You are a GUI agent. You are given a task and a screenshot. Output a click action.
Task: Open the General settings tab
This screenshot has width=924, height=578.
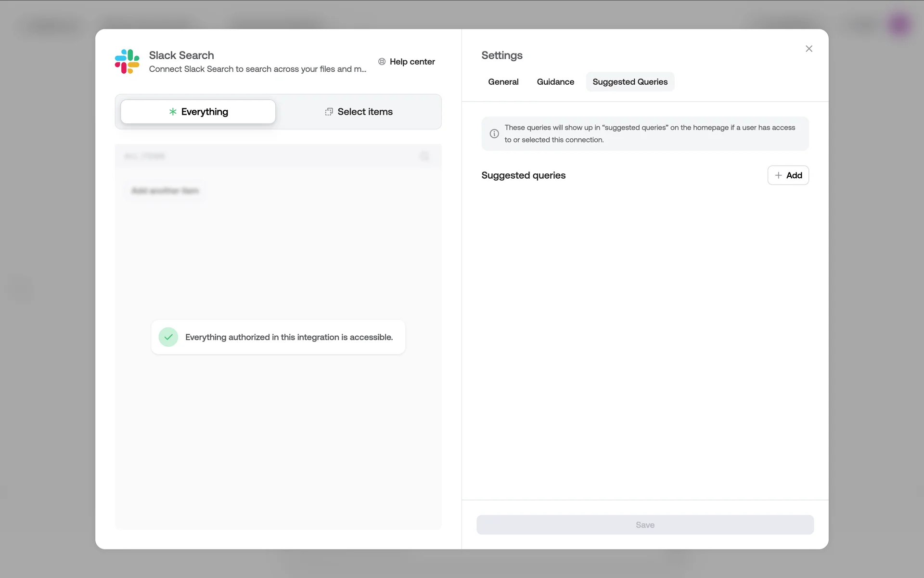click(x=503, y=82)
